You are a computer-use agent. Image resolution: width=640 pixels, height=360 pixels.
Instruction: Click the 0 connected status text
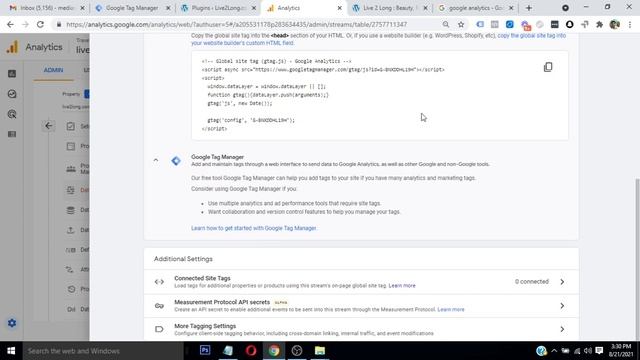click(x=531, y=282)
